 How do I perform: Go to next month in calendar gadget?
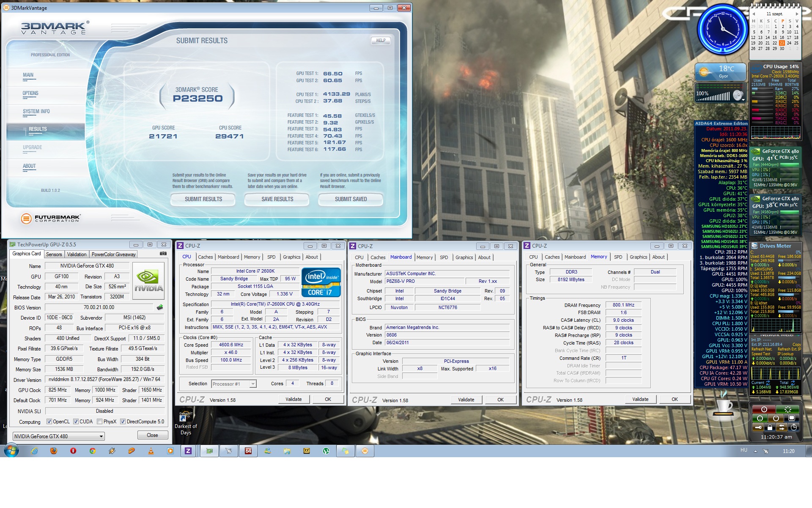tap(797, 14)
